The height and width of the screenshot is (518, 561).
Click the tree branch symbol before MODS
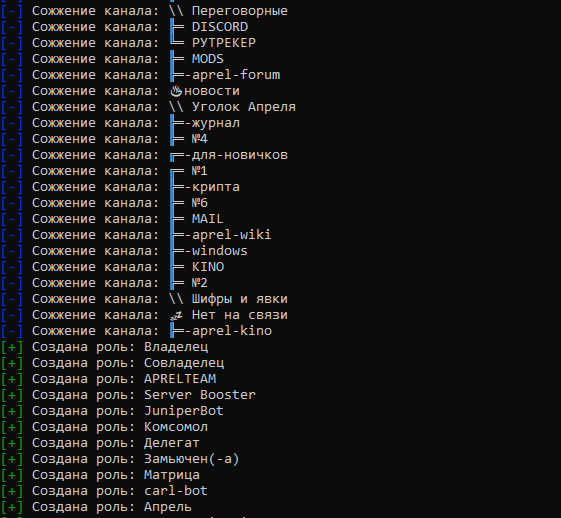[177, 59]
